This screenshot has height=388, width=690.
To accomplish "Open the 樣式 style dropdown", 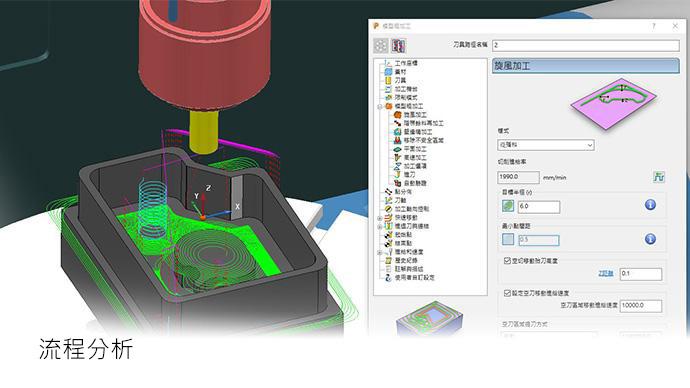I will tap(546, 145).
